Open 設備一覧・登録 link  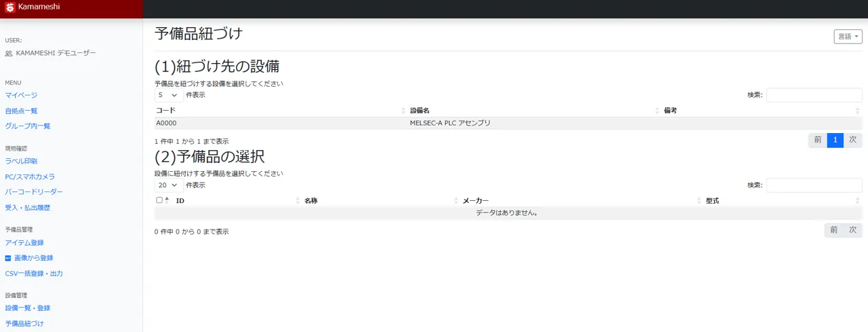coord(26,308)
